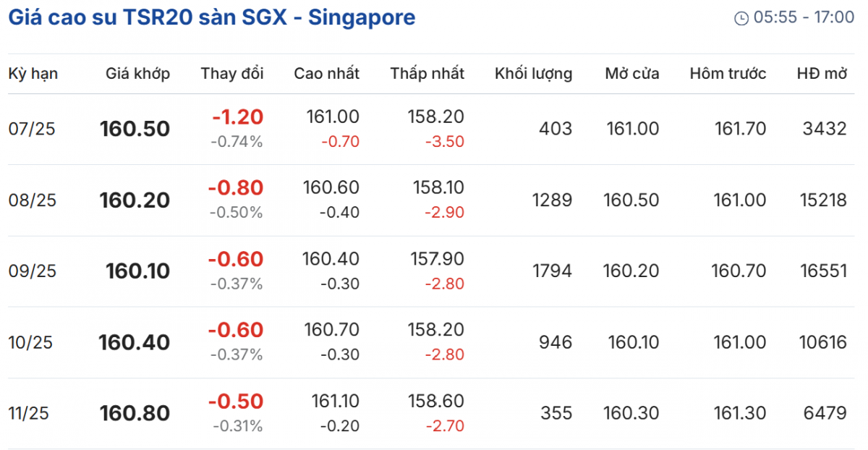Click the Mở cửa column header
The image size is (868, 450).
point(632,73)
